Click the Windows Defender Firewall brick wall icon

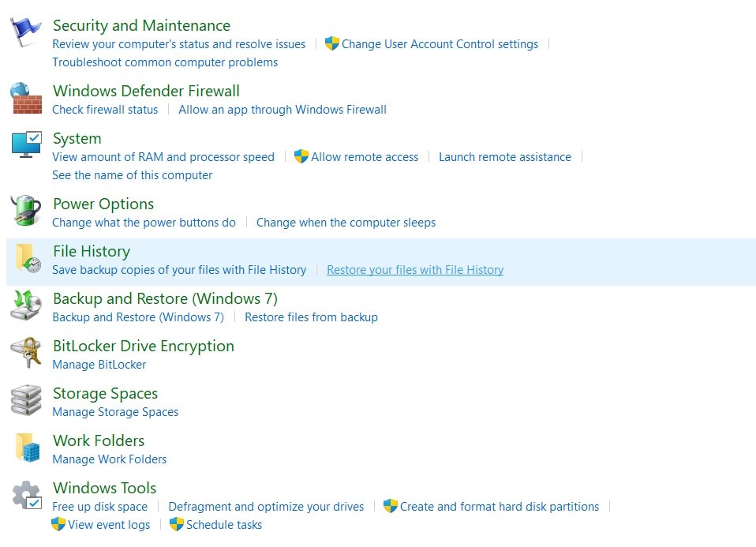point(25,99)
